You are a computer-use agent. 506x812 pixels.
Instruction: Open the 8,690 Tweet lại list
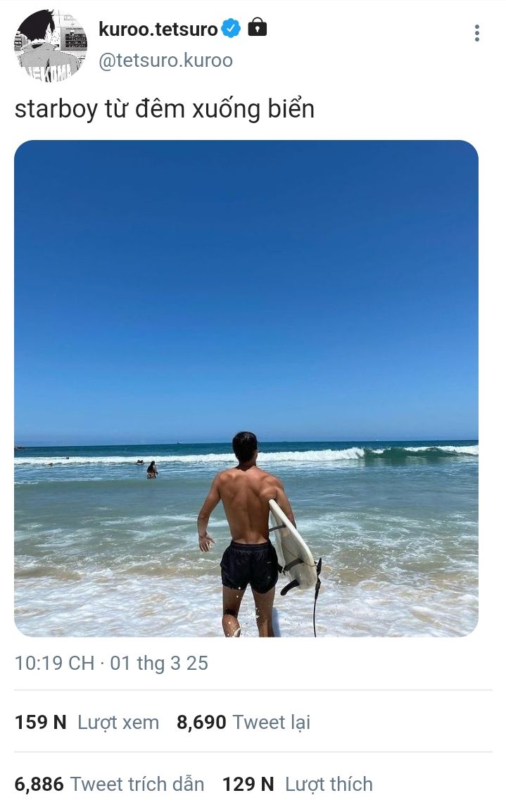pos(243,722)
